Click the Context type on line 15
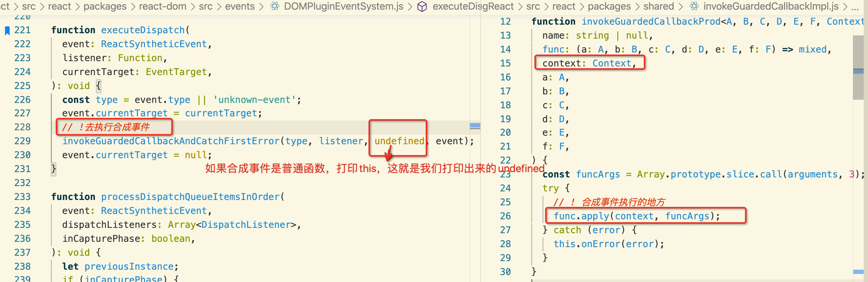The width and height of the screenshot is (868, 282). tap(611, 63)
